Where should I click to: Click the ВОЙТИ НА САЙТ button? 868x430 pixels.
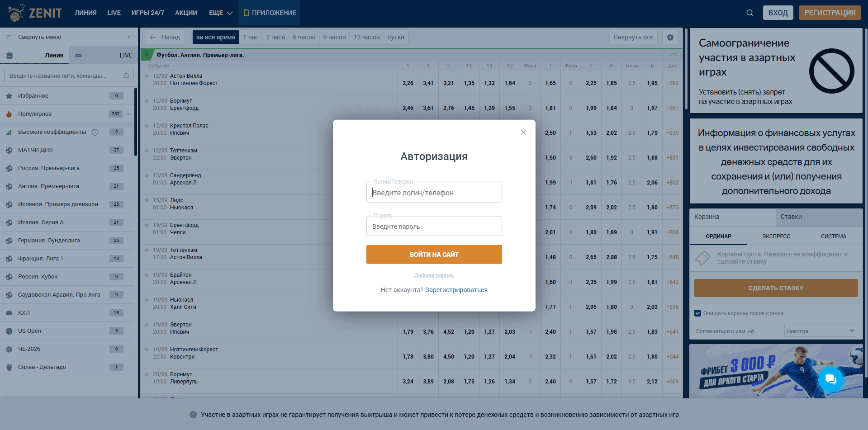click(x=434, y=255)
